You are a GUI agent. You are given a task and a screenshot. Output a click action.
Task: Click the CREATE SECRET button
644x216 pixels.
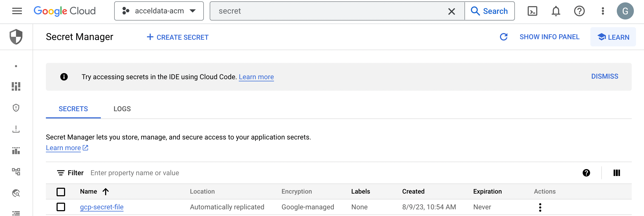pos(178,37)
